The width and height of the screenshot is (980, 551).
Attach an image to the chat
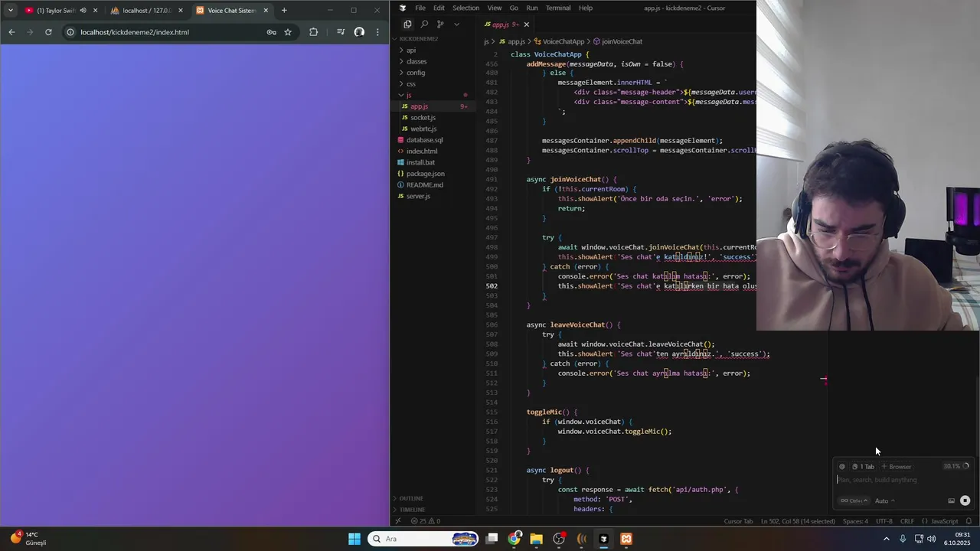pos(951,500)
